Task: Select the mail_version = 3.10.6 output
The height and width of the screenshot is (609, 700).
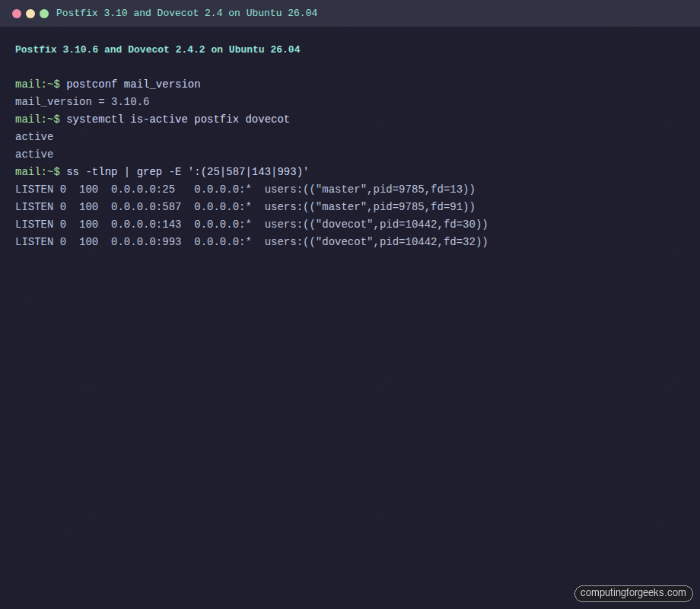Action: pos(81,101)
